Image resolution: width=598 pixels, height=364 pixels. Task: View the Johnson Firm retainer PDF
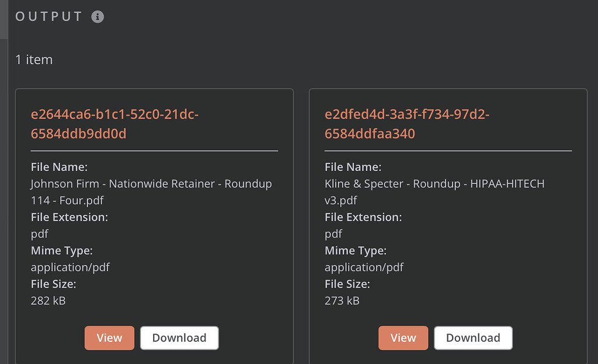pos(109,338)
